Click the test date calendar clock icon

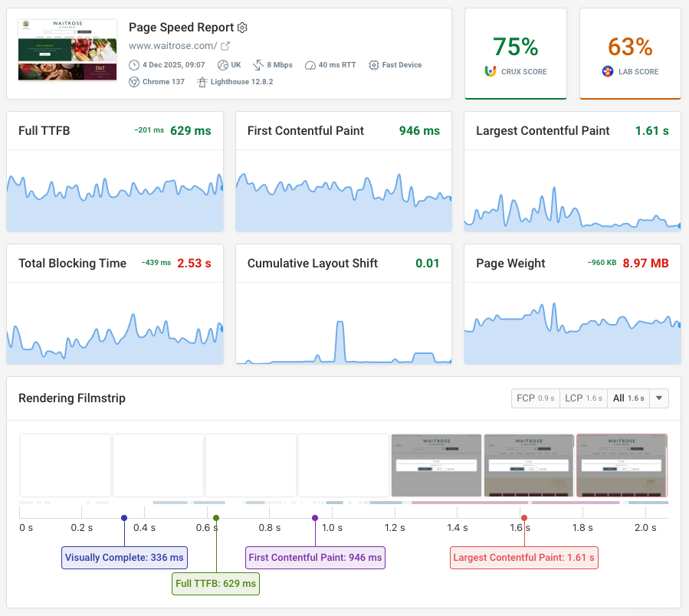pyautogui.click(x=135, y=65)
